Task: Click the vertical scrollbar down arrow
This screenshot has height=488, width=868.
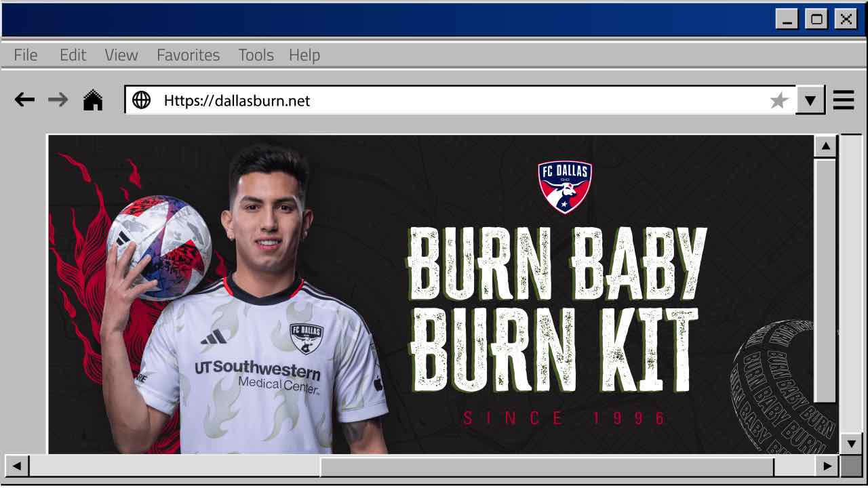Action: coord(850,444)
